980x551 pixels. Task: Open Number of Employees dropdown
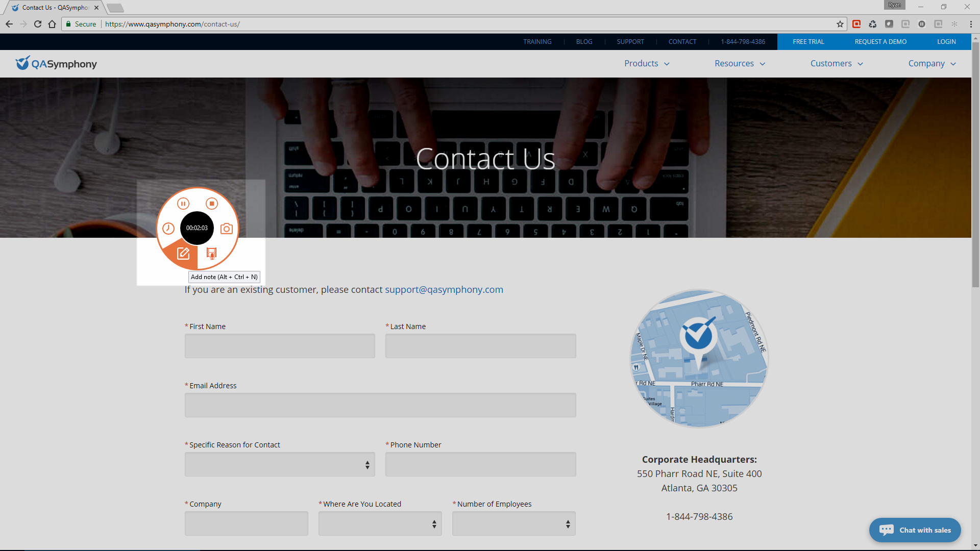click(x=513, y=523)
